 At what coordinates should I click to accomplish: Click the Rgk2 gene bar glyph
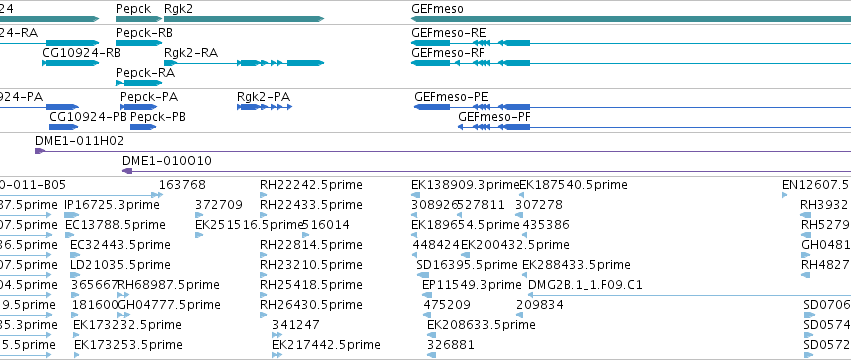pyautogui.click(x=244, y=20)
